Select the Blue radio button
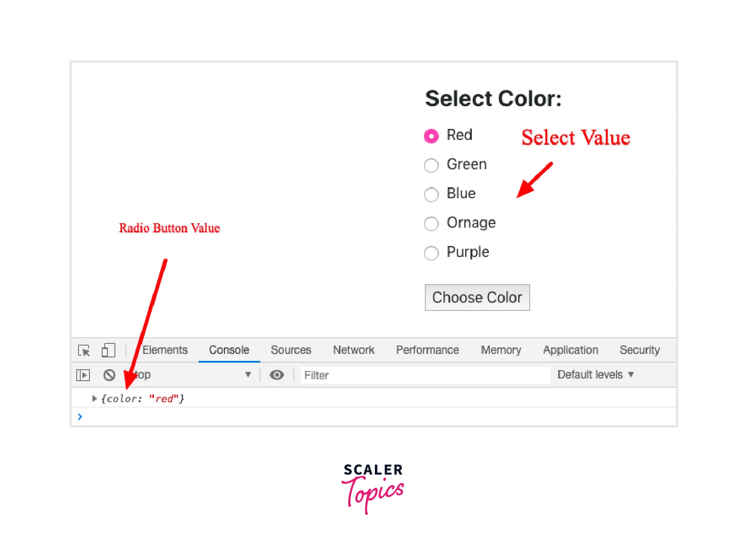 click(x=431, y=195)
